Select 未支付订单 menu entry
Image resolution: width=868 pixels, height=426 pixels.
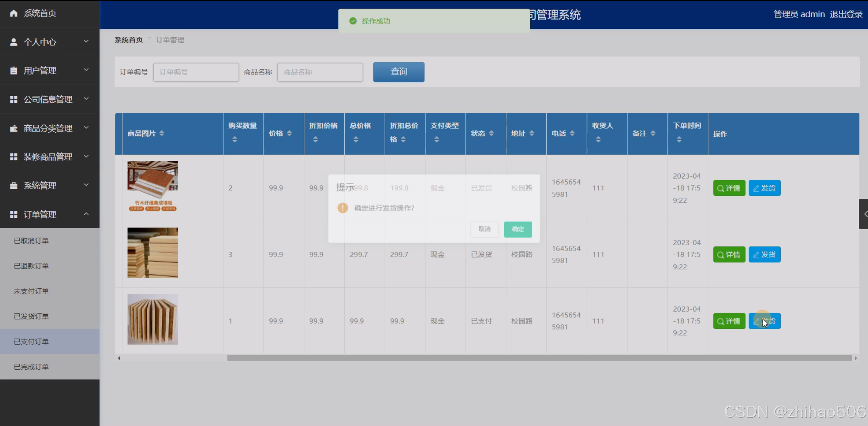(x=31, y=291)
